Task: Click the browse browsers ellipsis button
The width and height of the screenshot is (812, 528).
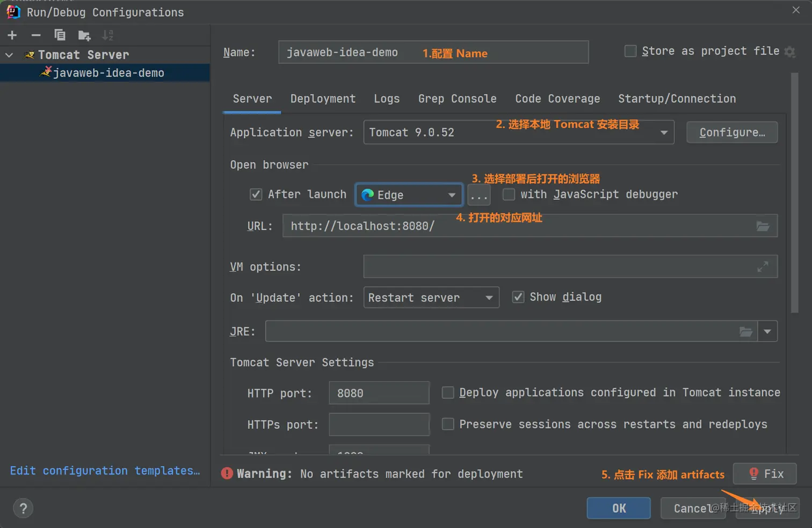Action: 479,195
